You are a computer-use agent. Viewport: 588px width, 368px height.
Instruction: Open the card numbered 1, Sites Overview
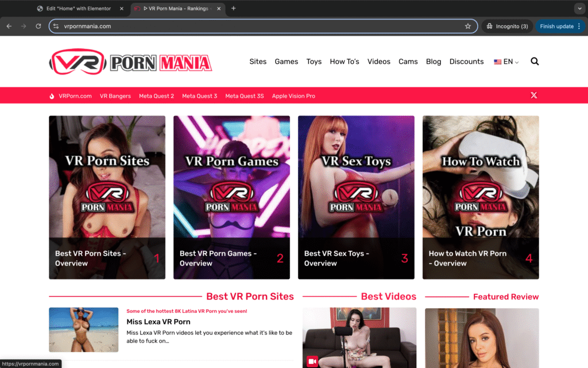[107, 198]
